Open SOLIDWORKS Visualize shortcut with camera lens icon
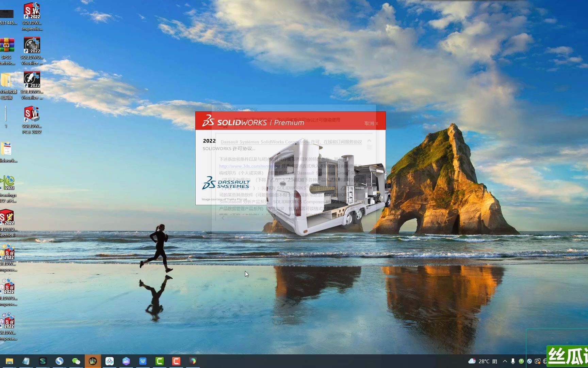The image size is (588, 368). click(x=32, y=51)
